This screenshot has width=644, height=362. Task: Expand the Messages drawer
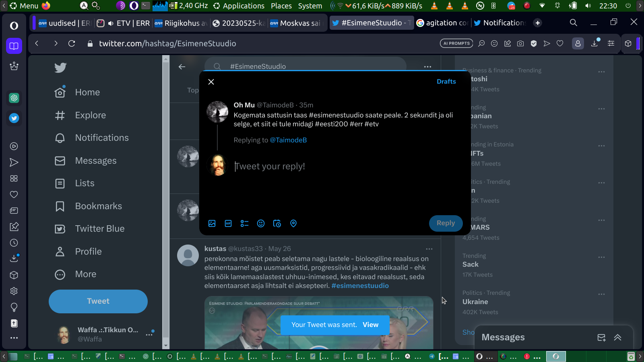[x=618, y=337]
